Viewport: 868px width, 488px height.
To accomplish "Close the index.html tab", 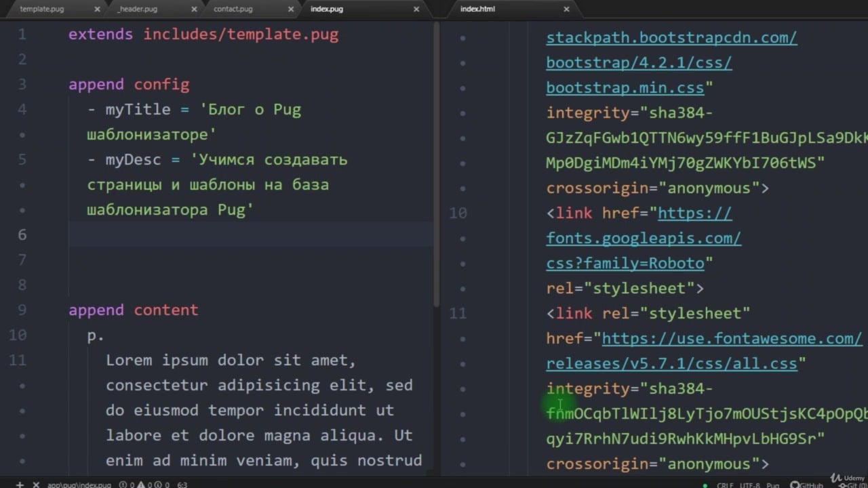I will coord(567,9).
